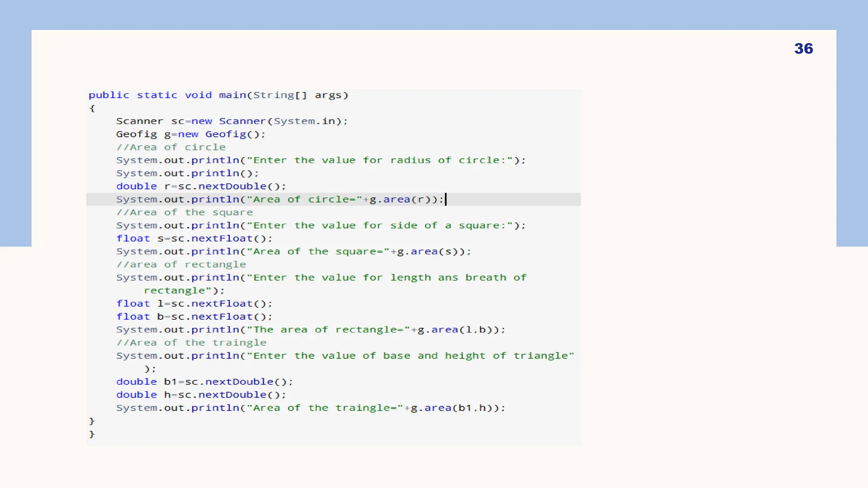The width and height of the screenshot is (868, 488).
Task: Click the //Area of the traingle comment
Action: 192,343
